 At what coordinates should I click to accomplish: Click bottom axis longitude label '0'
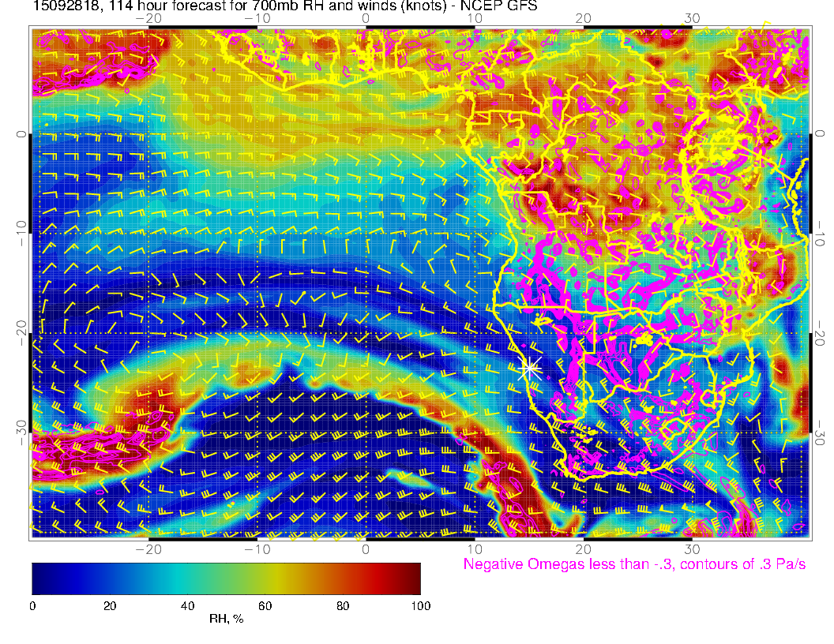(x=366, y=549)
